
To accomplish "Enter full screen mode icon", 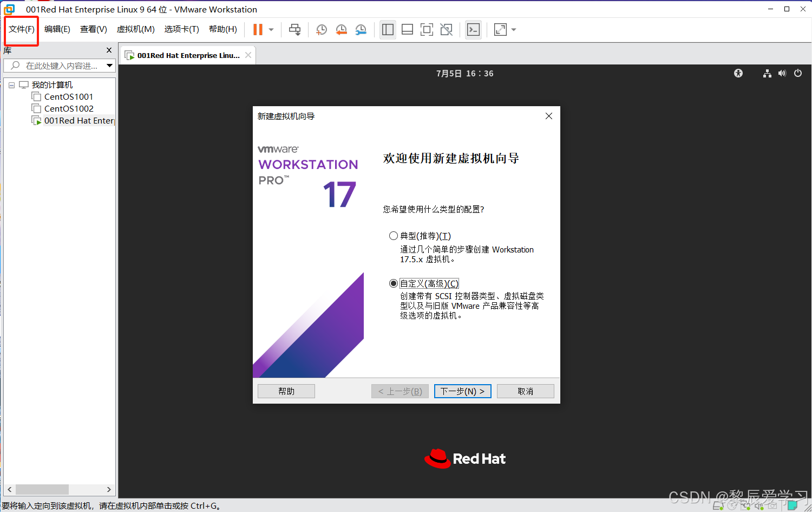I will (x=427, y=30).
